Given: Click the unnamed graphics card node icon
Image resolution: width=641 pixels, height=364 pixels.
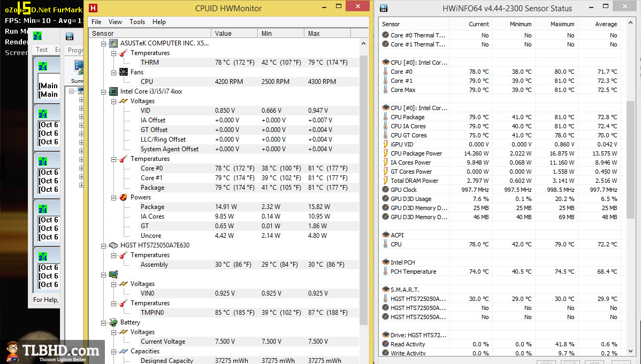Looking at the screenshot, I should pos(113,274).
